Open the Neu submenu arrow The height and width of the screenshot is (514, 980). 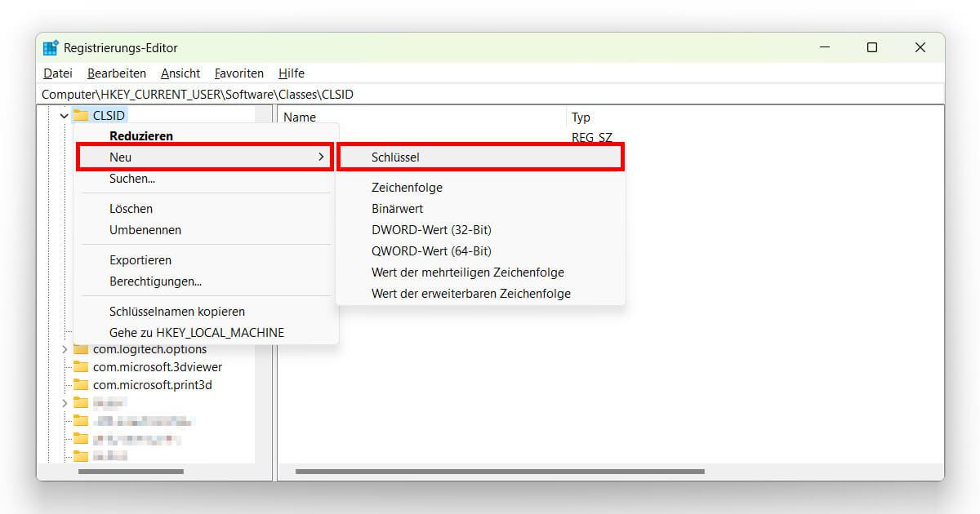point(322,157)
